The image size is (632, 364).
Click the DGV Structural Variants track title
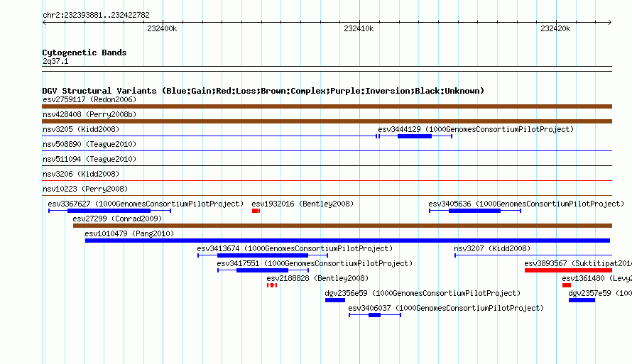point(263,91)
